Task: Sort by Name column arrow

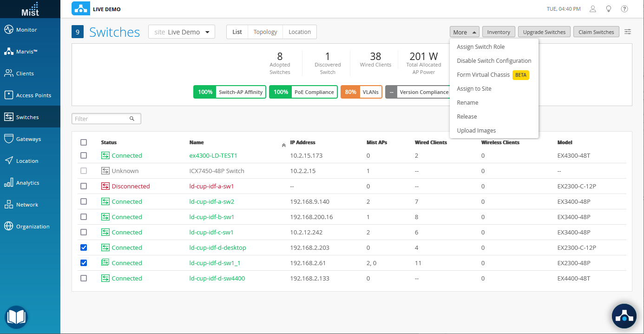Action: tap(283, 145)
